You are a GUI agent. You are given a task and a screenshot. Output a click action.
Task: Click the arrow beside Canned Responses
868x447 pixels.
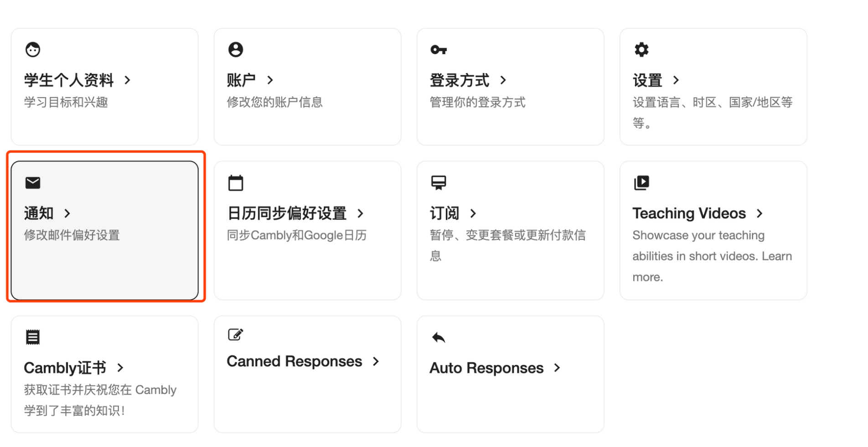pos(376,361)
